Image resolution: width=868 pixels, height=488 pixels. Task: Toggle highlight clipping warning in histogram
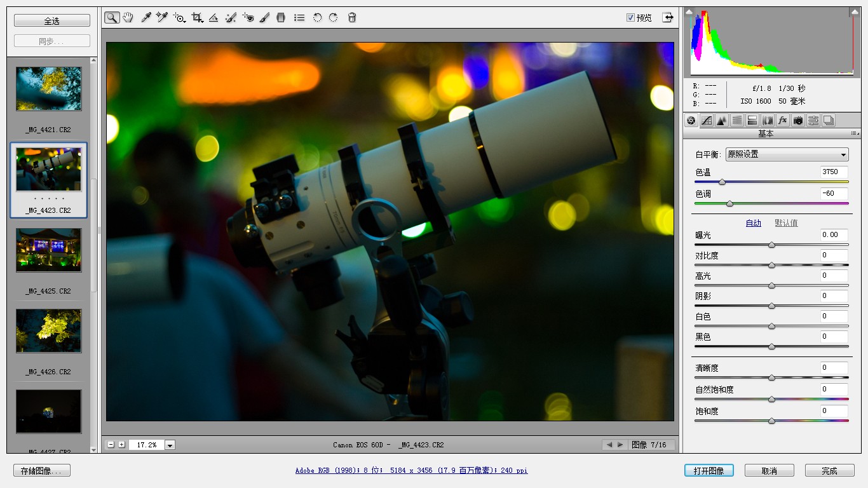854,11
